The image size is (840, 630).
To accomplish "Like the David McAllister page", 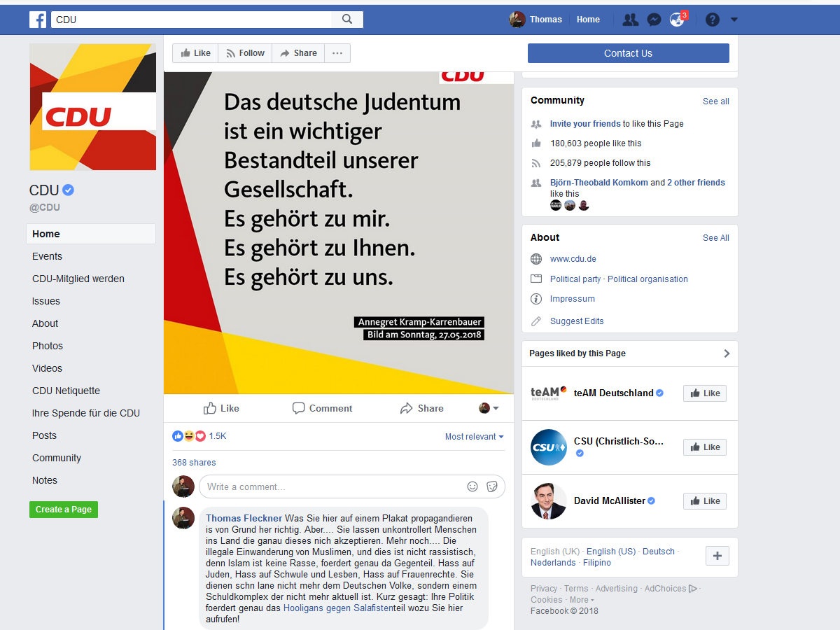I will 705,501.
